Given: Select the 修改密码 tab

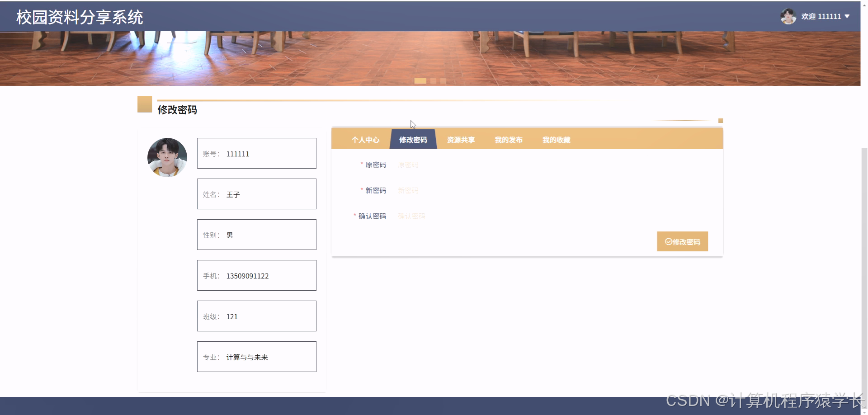Looking at the screenshot, I should point(412,140).
